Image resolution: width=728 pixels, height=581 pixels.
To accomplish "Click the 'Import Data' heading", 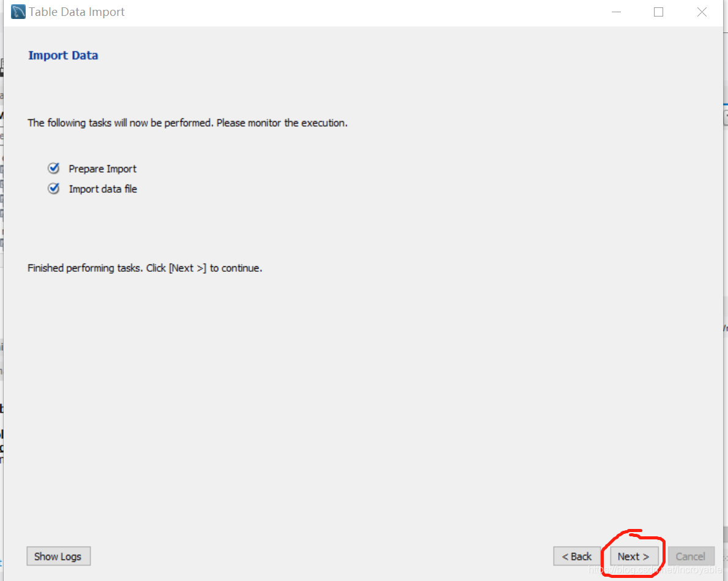I will pyautogui.click(x=63, y=55).
